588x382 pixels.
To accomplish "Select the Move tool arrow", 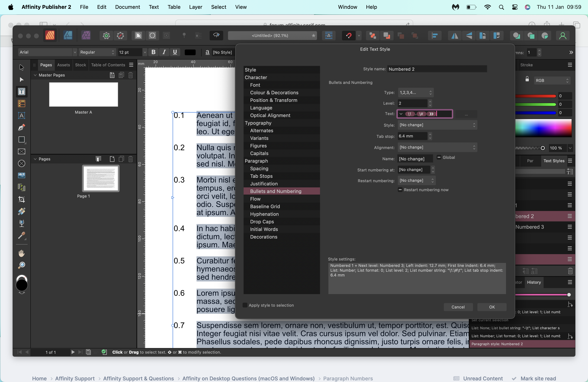I will (x=22, y=67).
